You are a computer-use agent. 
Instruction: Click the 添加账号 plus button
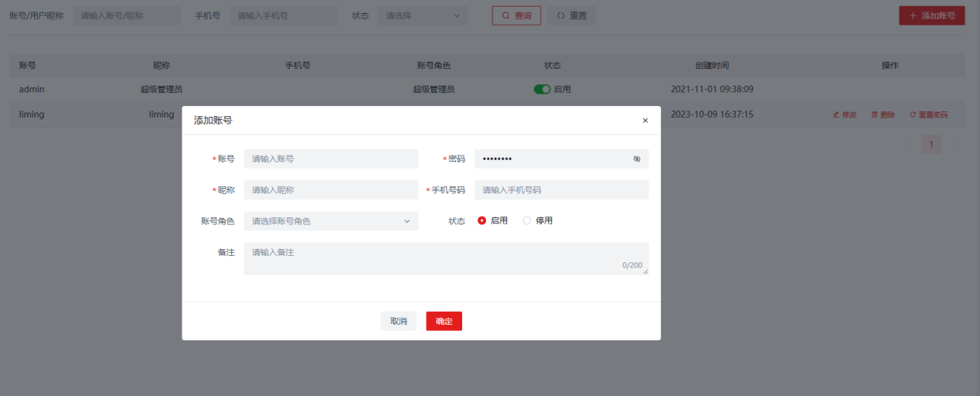pos(931,15)
